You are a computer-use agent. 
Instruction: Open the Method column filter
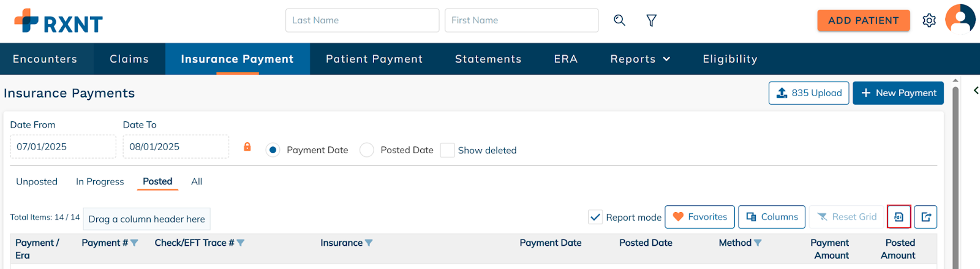point(758,243)
